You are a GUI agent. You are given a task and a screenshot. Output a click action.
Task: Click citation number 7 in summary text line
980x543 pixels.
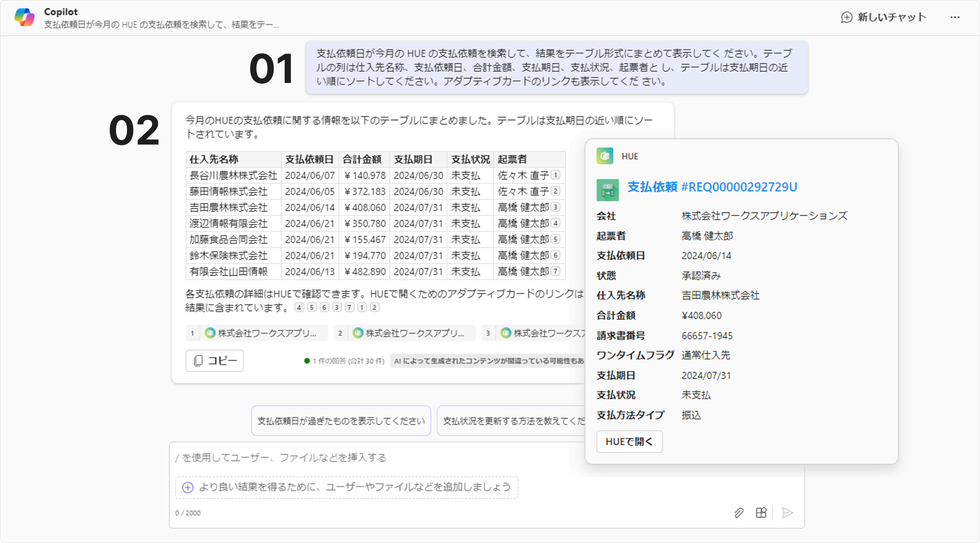point(349,307)
